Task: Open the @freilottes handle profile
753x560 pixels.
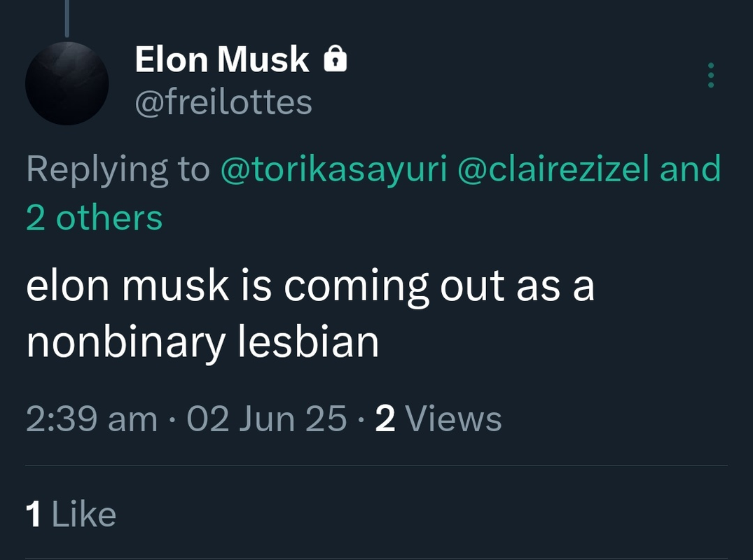Action: pyautogui.click(x=223, y=103)
